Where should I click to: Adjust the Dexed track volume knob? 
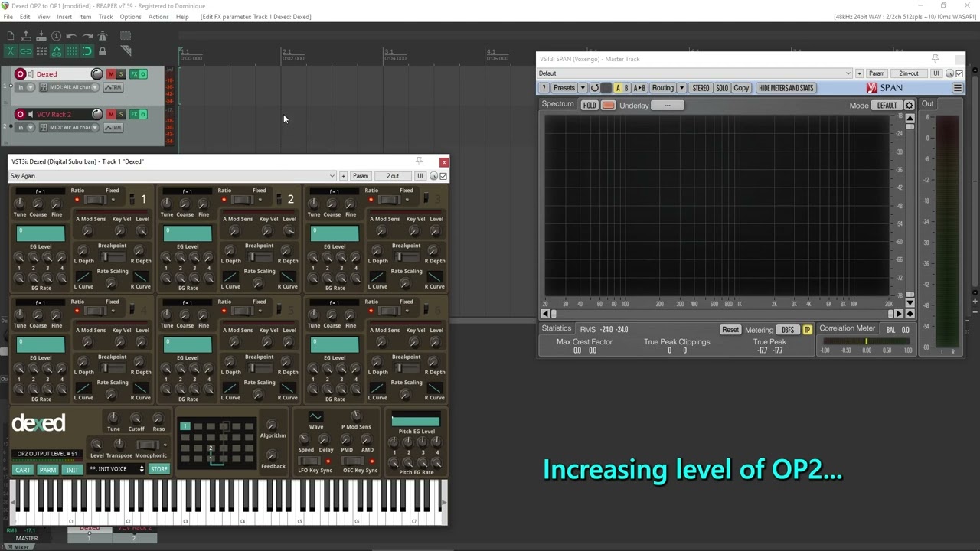[96, 73]
